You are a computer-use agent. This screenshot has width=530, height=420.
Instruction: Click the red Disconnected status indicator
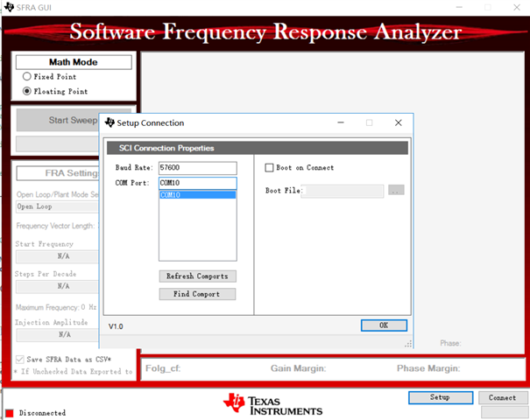[x=10, y=413]
